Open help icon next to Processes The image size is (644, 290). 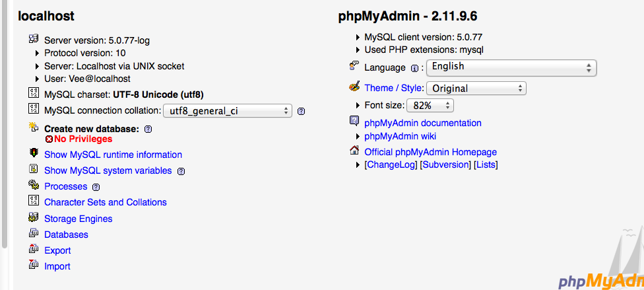click(96, 187)
